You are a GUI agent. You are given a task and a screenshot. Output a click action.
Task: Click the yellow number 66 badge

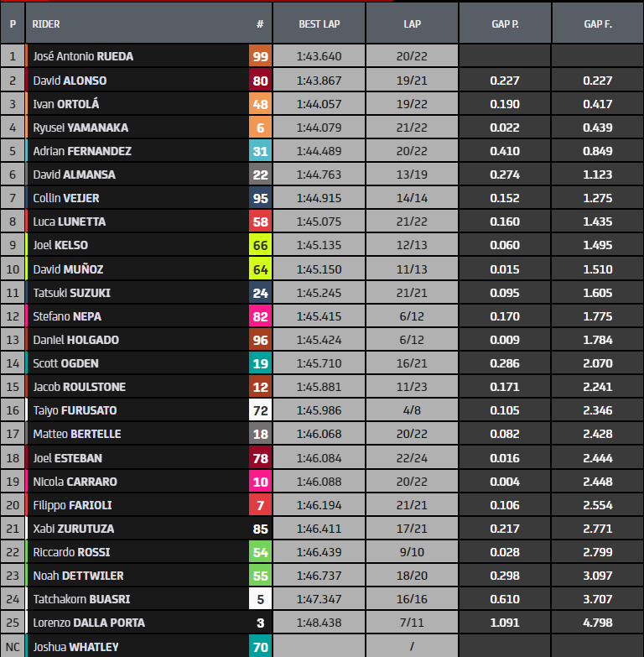point(260,245)
